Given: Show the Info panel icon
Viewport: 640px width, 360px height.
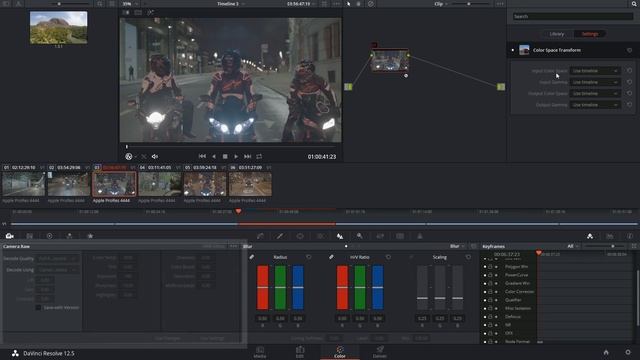Looking at the screenshot, I should coord(630,236).
